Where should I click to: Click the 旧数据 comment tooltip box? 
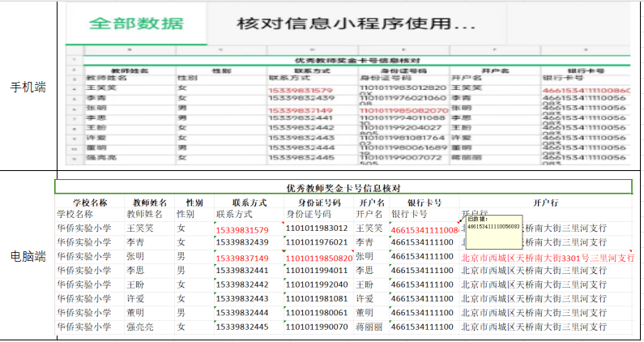pos(494,232)
